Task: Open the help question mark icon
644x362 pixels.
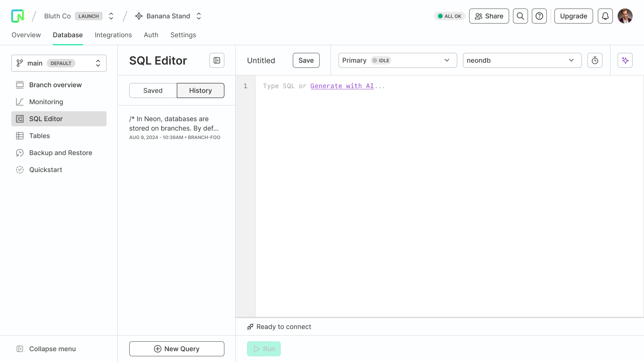Action: 539,16
